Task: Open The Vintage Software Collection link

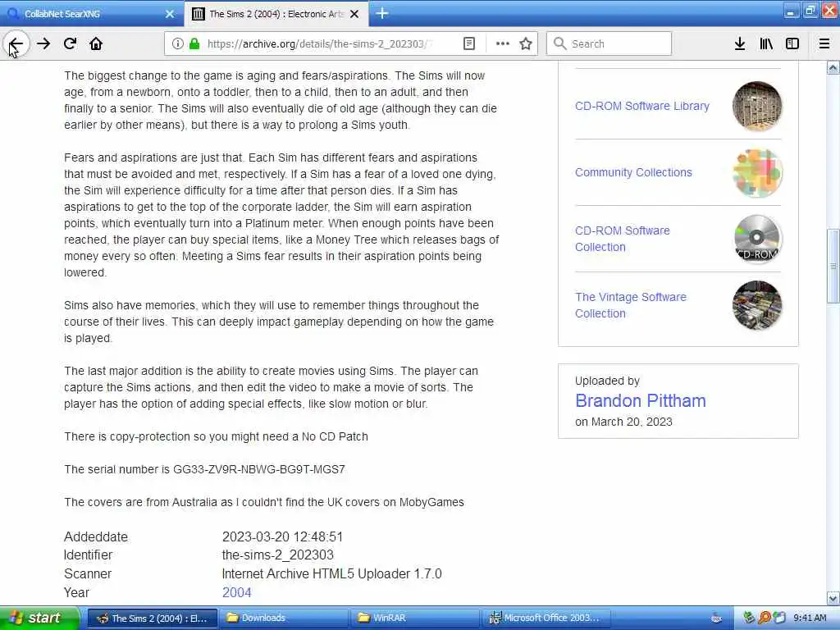Action: [631, 305]
